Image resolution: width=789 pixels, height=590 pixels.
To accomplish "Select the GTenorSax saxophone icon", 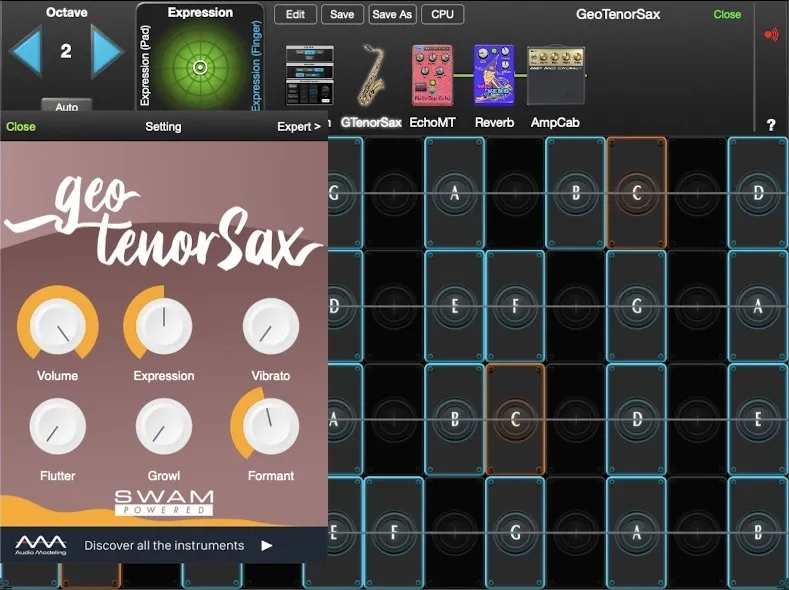I will [371, 75].
